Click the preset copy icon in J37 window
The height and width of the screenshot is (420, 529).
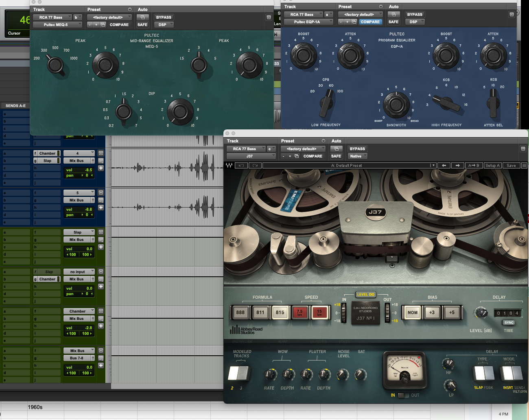pos(297,156)
